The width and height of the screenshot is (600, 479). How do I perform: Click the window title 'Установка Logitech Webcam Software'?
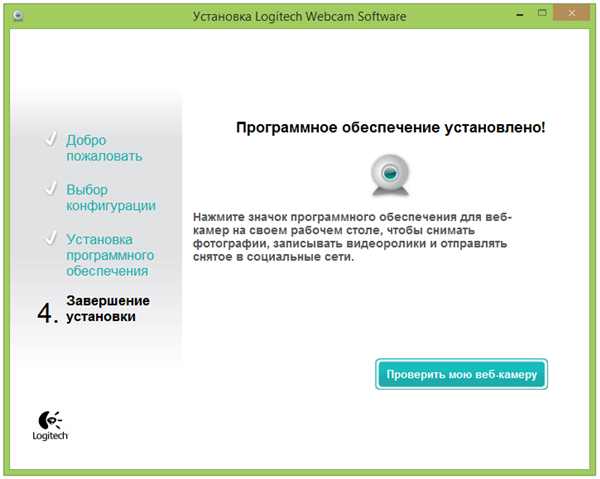299,16
